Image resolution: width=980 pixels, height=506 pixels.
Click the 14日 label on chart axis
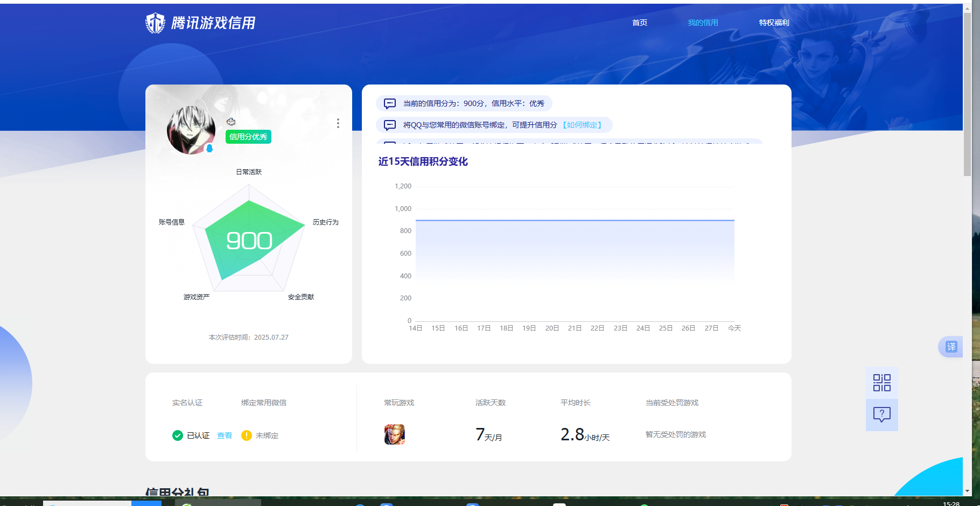(416, 328)
